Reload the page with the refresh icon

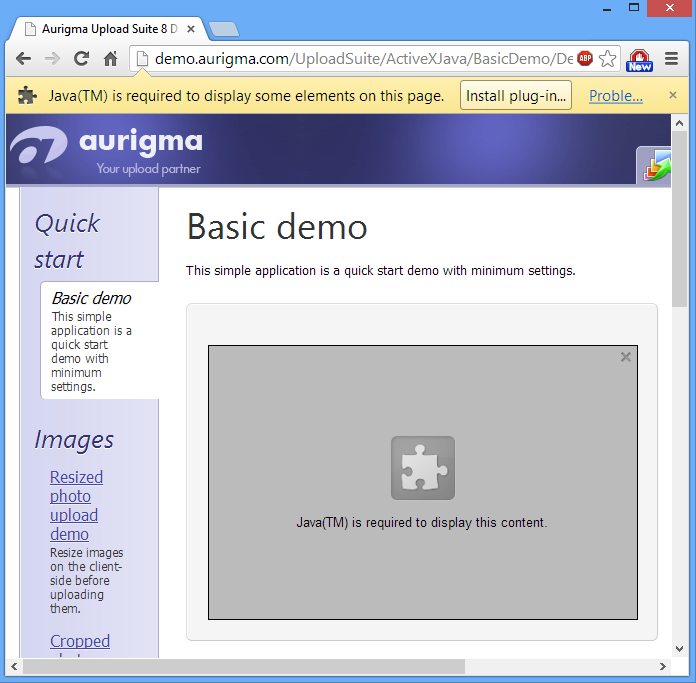[x=82, y=59]
